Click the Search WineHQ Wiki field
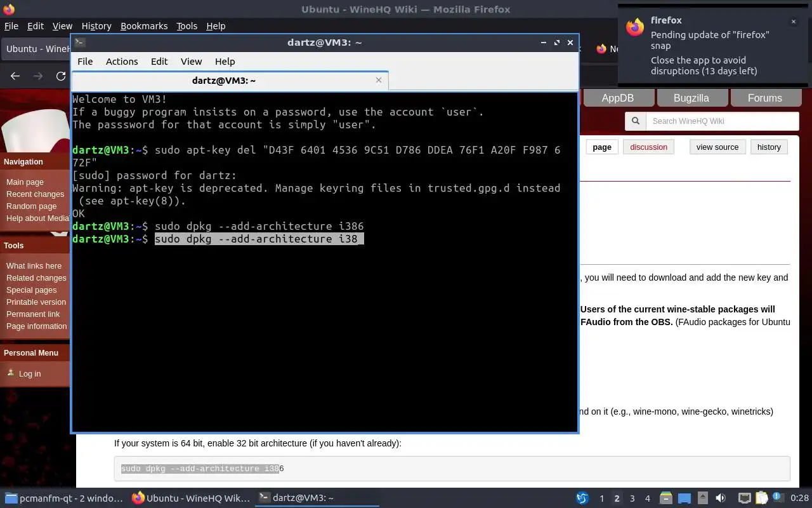The image size is (812, 508). pos(722,121)
